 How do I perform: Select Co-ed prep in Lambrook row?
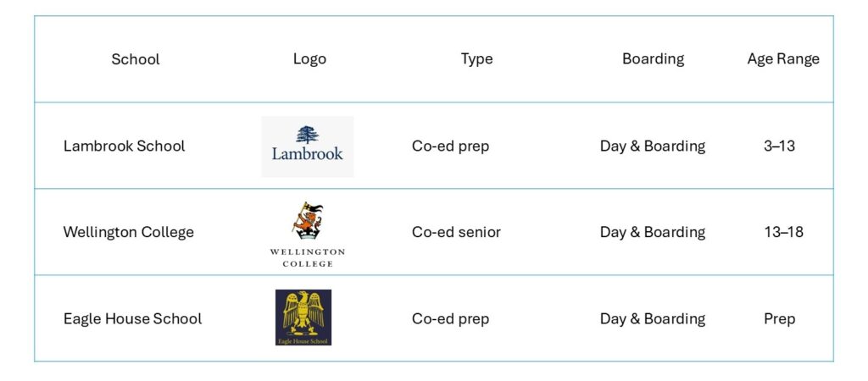tap(450, 146)
